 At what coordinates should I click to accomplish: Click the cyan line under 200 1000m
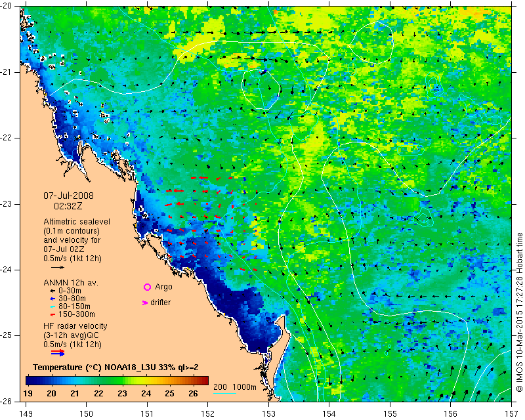224,393
